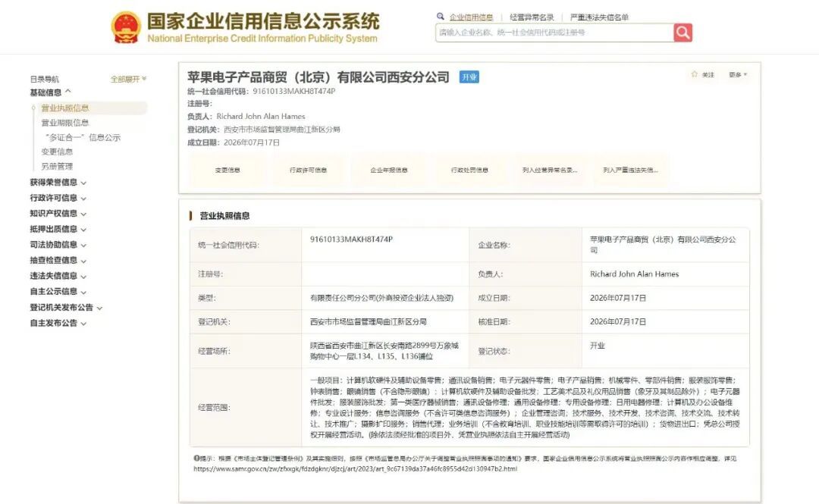Click the magnifier icon beside 企业信用信息
Viewport: 819px width, 504px height.
[x=441, y=17]
